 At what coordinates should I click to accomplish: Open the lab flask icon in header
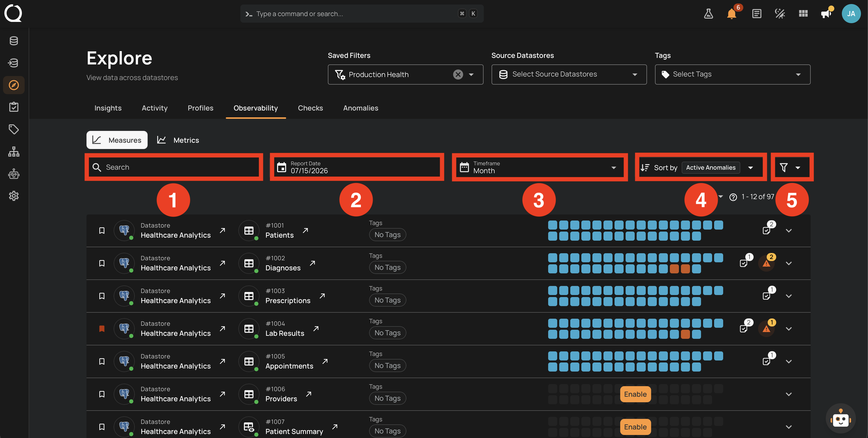point(708,14)
